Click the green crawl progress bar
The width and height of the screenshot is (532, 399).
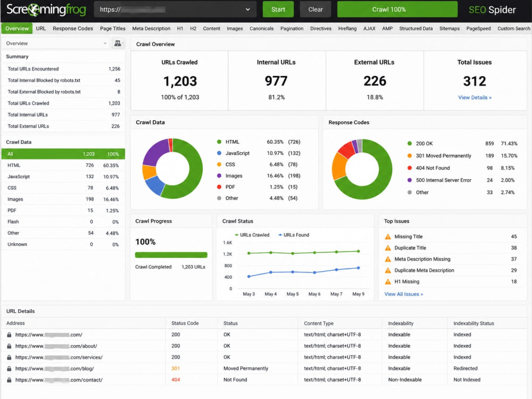(171, 255)
